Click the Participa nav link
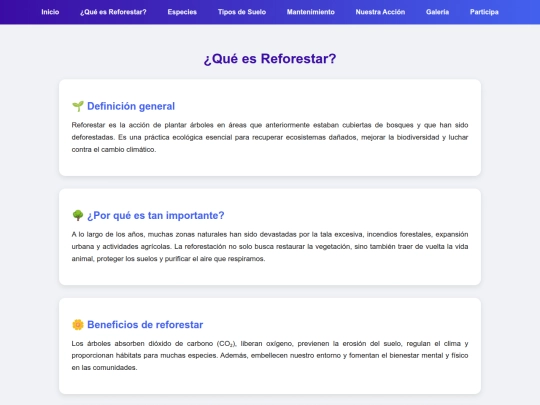Viewport: 540px width, 405px height. 484,12
